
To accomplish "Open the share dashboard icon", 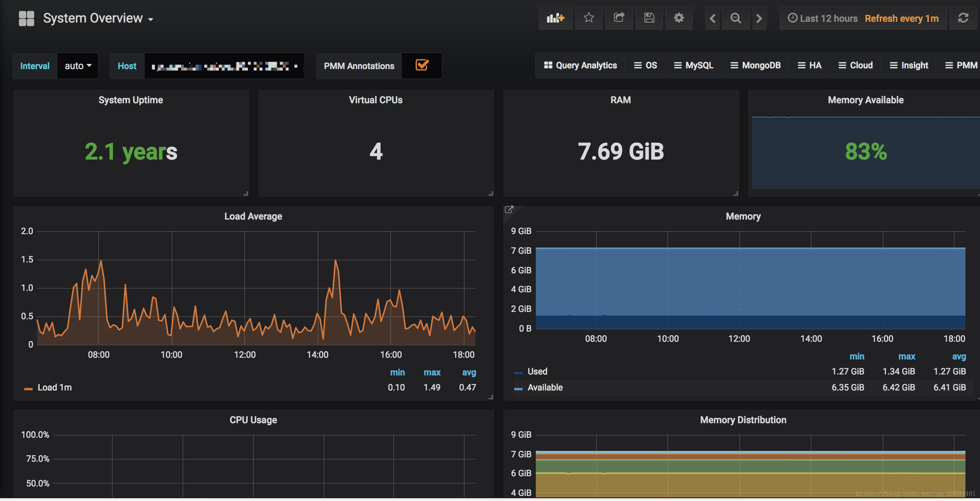I will click(x=619, y=18).
